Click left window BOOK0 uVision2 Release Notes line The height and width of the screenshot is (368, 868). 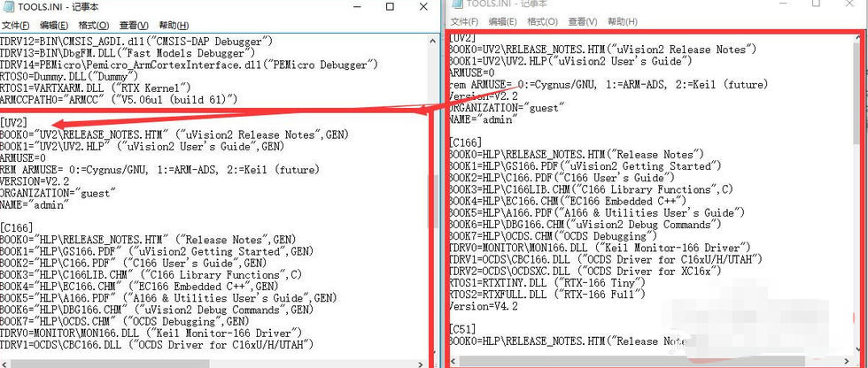(x=174, y=134)
